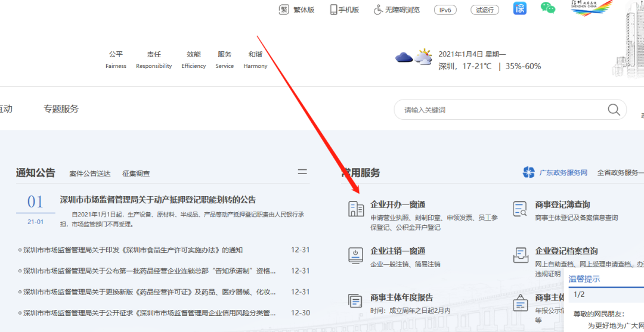Screen dimensions: 644x332
Task: Open notice about 深圳市食品生产许可实施办法
Action: tap(133, 250)
